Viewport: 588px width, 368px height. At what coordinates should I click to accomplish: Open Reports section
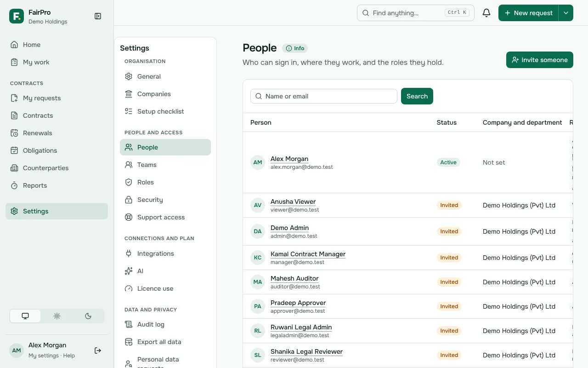pos(57,185)
